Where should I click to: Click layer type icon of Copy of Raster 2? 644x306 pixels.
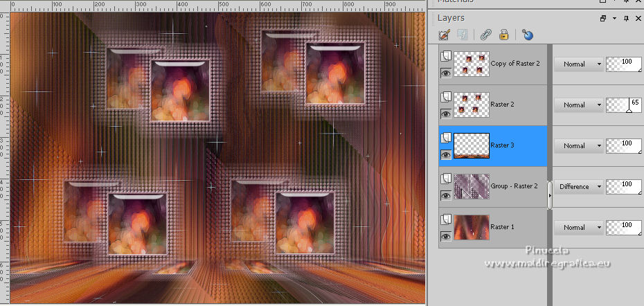coord(446,56)
